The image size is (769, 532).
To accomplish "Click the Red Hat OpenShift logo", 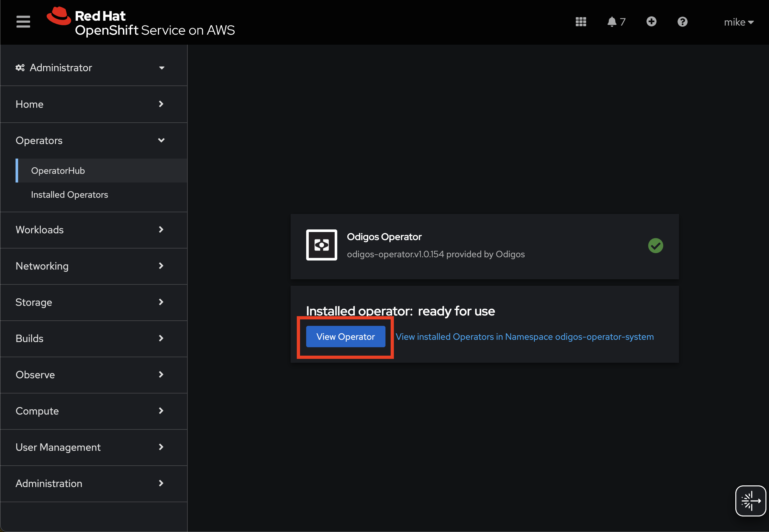I will click(140, 23).
